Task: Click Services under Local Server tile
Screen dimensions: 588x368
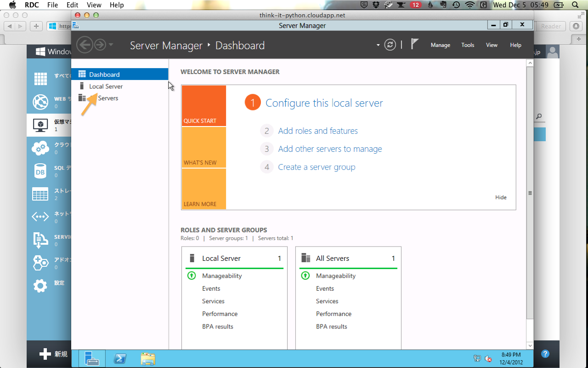Action: click(x=213, y=301)
